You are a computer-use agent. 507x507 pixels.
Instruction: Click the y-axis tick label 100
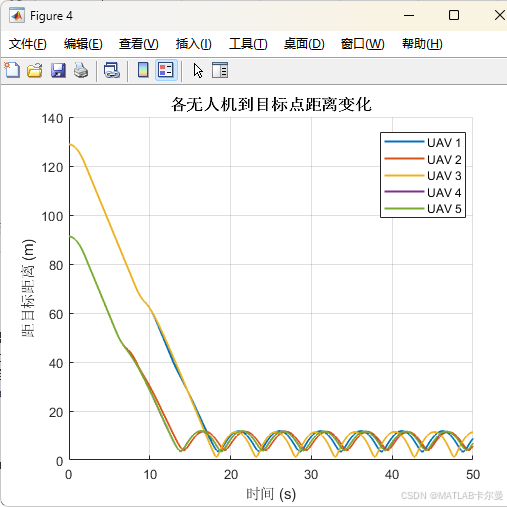52,216
